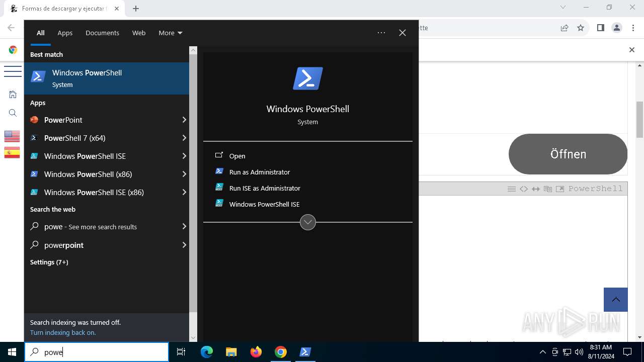
Task: Switch to Chrome in the taskbar
Action: tap(281, 352)
